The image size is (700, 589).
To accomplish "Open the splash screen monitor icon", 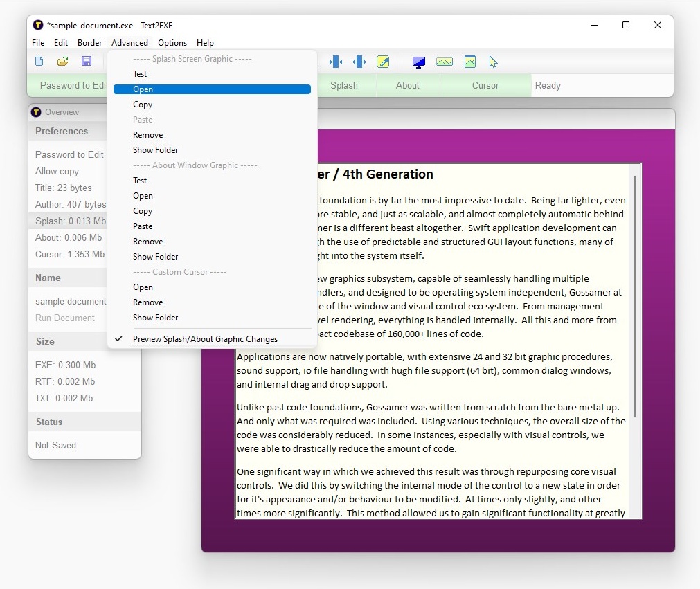I will (x=418, y=62).
